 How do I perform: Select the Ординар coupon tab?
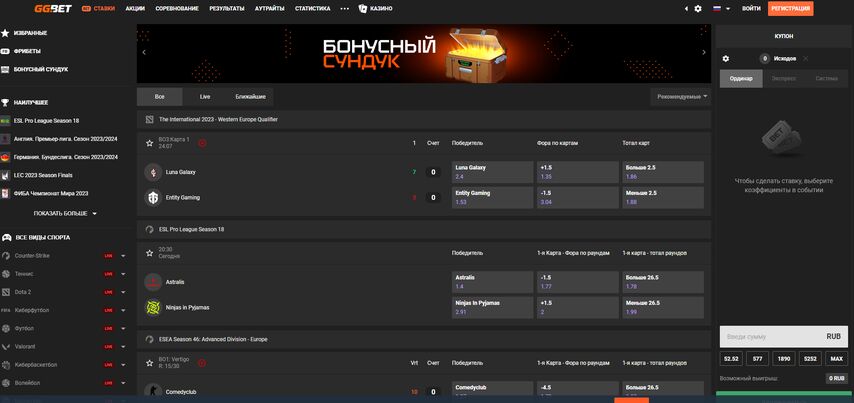tap(741, 78)
